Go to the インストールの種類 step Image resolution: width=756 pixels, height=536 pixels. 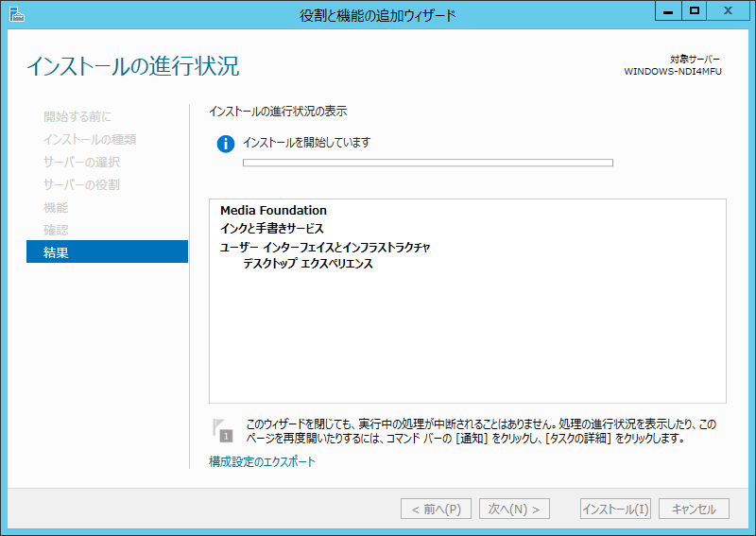tap(90, 139)
